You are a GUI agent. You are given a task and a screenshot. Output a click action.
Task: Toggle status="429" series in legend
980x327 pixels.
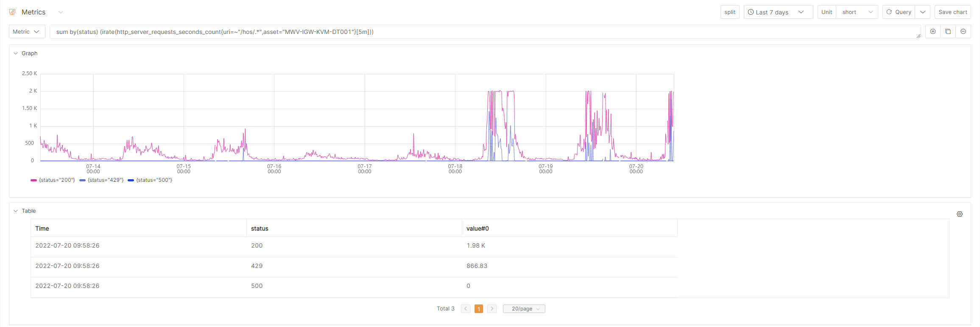(x=102, y=180)
